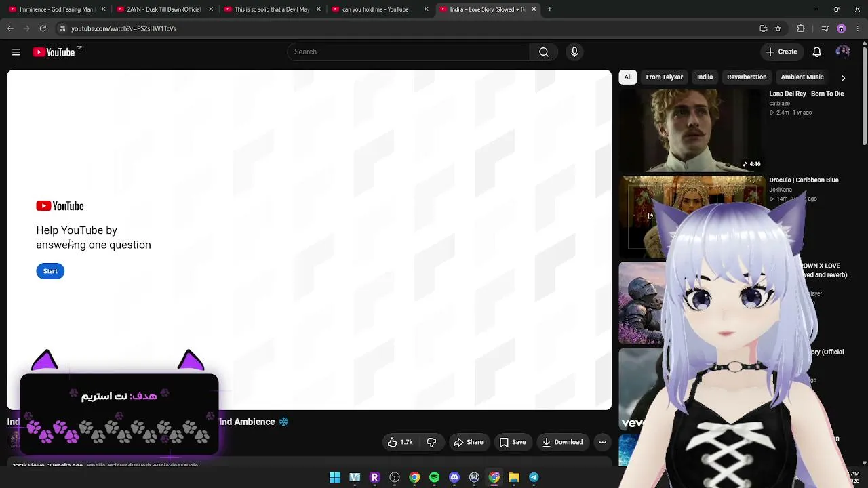Open YouTube notifications bell
Viewport: 868px width, 488px height.
click(817, 52)
